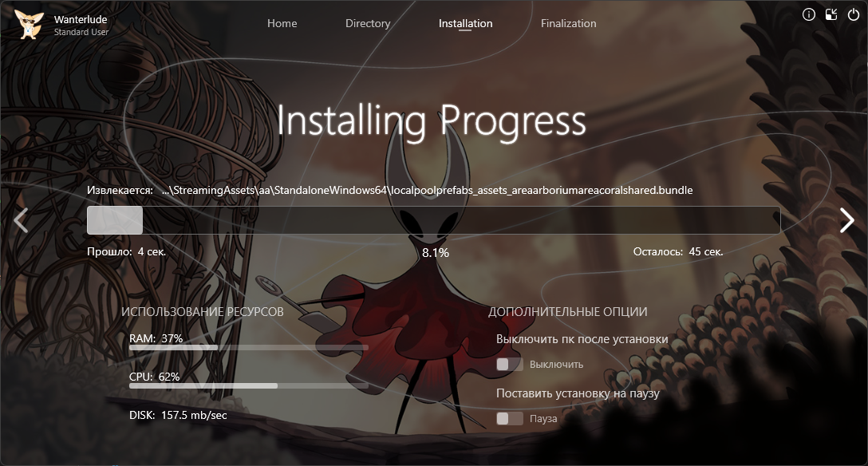
Task: Click the fox avatar profile icon
Action: [x=29, y=25]
